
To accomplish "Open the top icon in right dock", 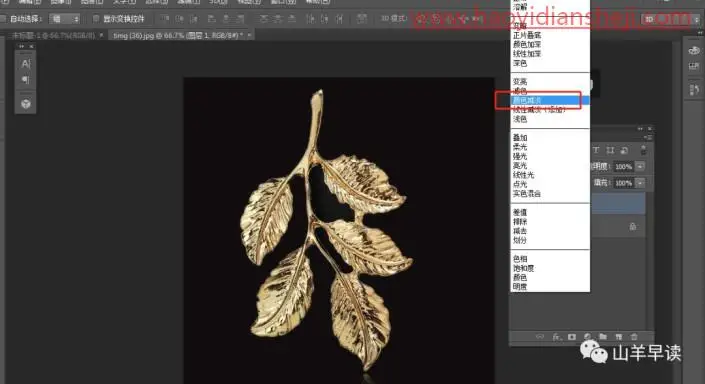I will point(694,50).
